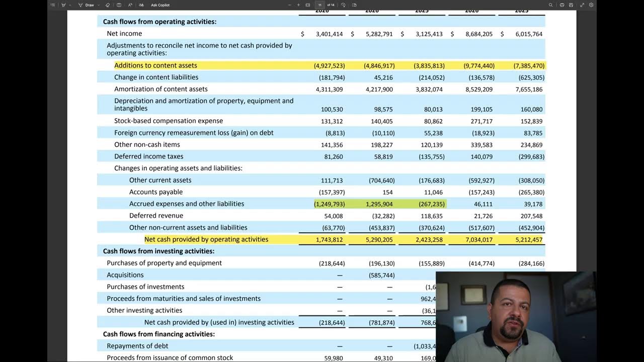Image resolution: width=644 pixels, height=362 pixels.
Task: Select the Erase tool
Action: pyautogui.click(x=108, y=5)
